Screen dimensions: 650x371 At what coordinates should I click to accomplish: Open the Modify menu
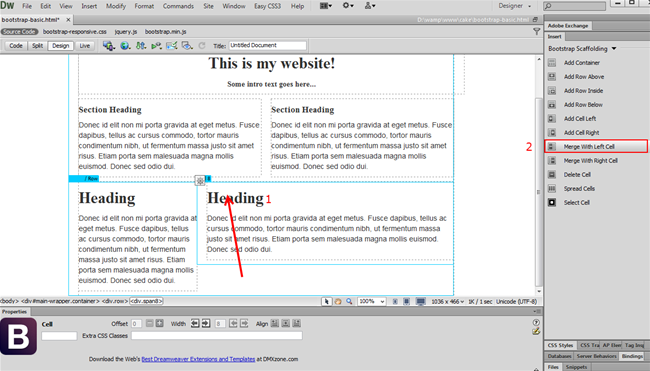pos(116,6)
